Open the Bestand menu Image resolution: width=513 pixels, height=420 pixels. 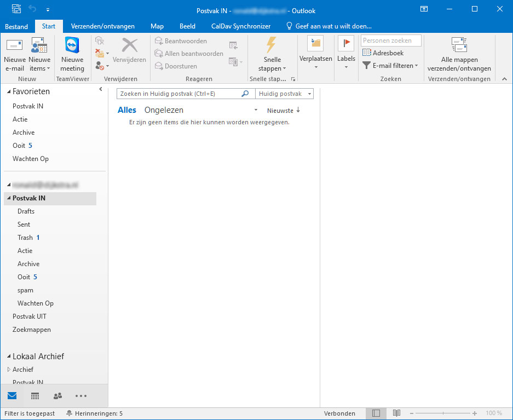(16, 26)
